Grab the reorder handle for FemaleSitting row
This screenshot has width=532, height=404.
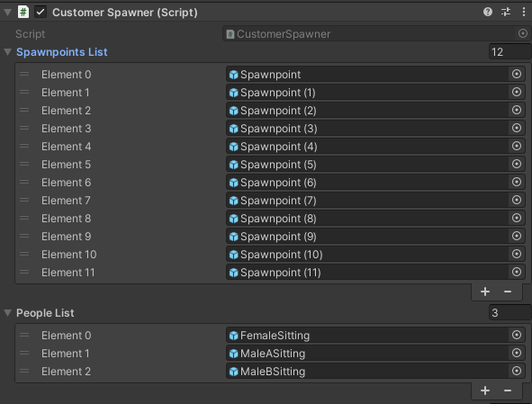point(24,335)
